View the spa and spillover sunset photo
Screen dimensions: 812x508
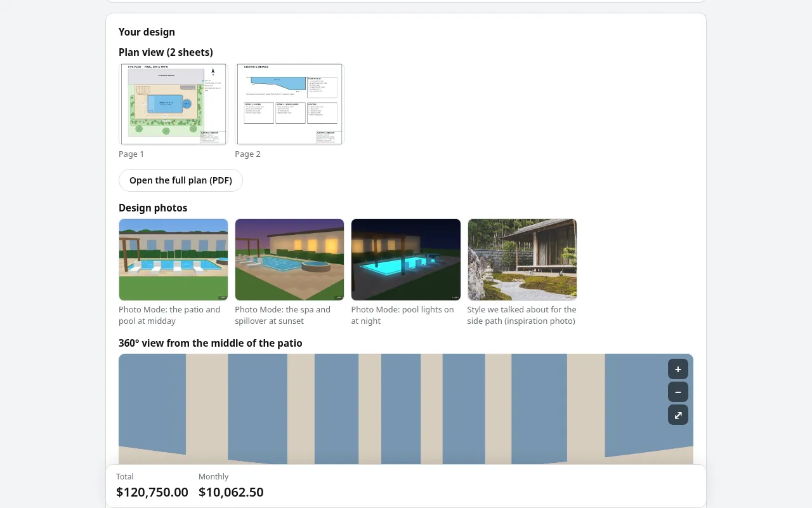[289, 260]
